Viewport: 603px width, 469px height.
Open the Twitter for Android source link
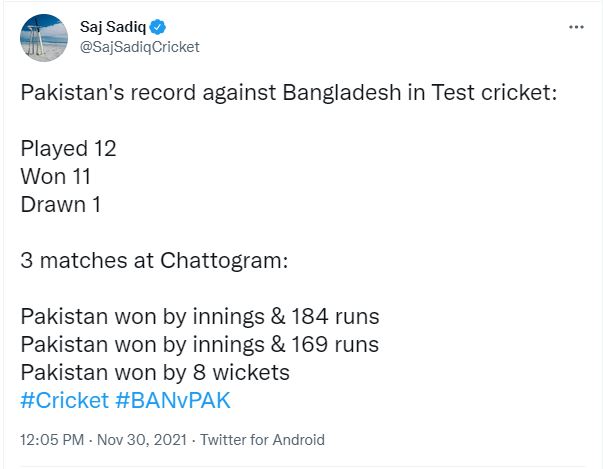pyautogui.click(x=262, y=439)
